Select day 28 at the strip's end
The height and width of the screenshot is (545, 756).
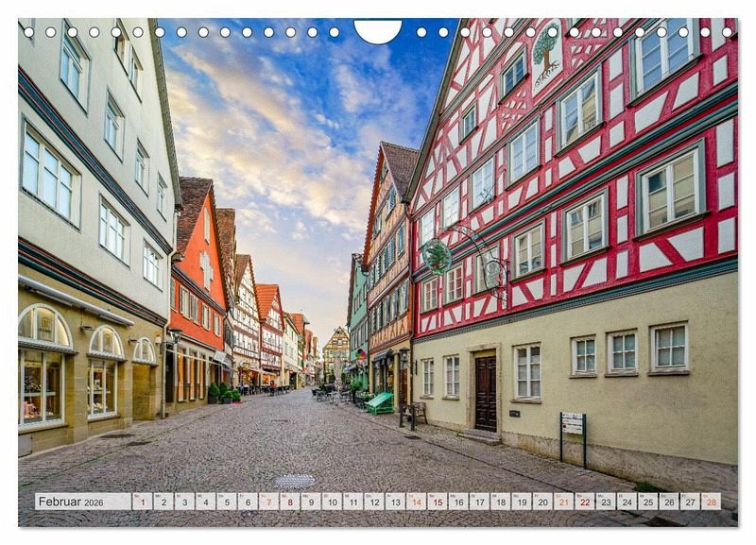click(711, 502)
